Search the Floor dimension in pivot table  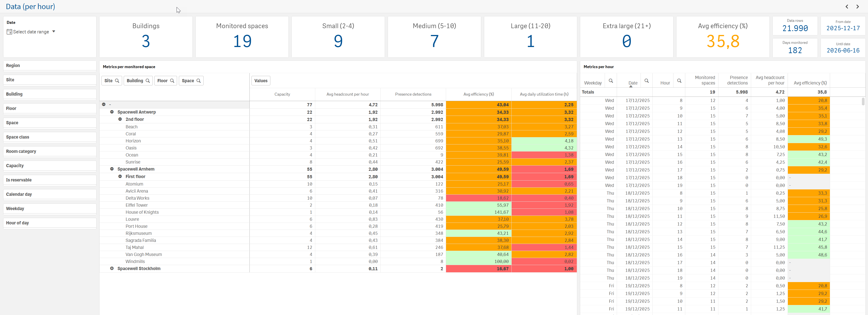[172, 81]
